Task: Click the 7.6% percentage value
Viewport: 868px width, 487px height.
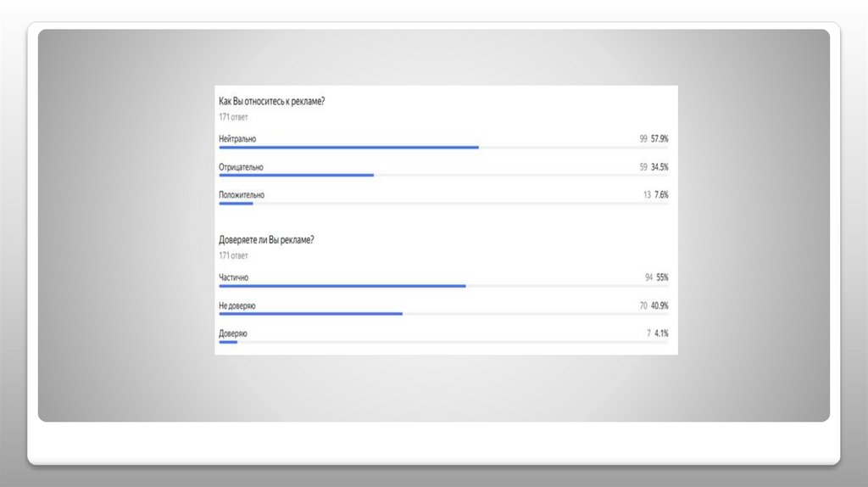Action: tap(662, 195)
